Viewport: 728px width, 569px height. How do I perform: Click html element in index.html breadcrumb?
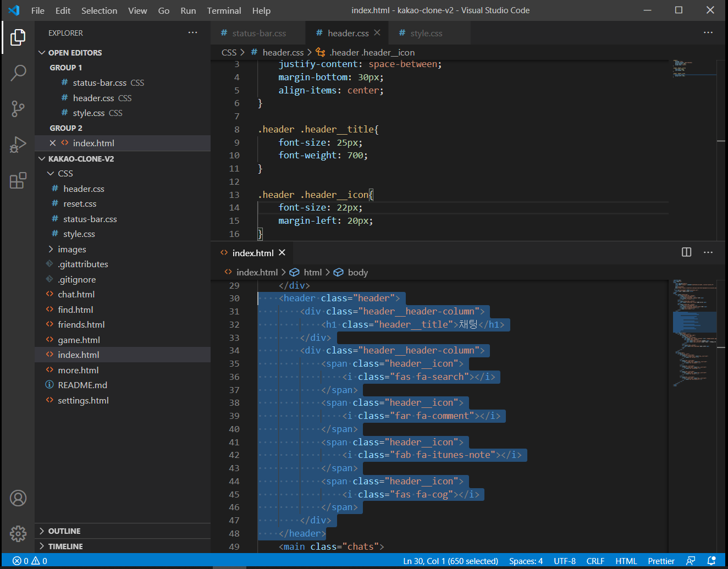306,272
